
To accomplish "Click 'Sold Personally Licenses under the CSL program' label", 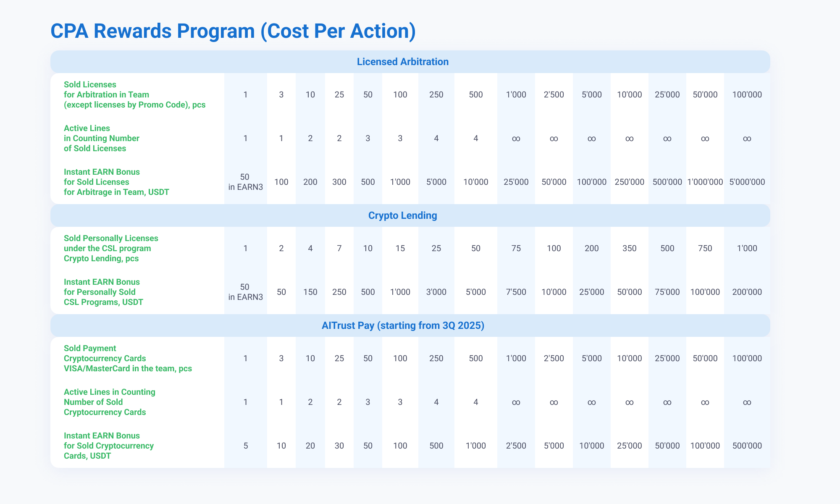I will (x=111, y=248).
